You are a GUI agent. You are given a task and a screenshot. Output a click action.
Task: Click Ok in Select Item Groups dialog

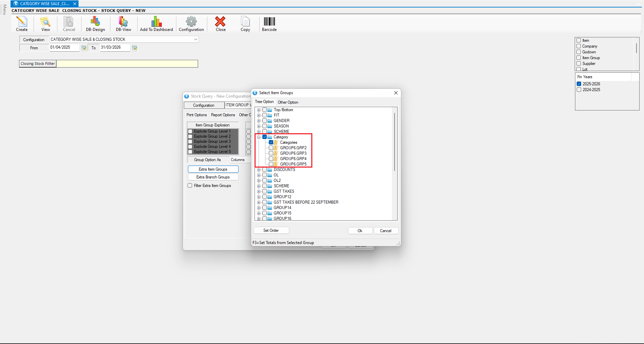(360, 231)
